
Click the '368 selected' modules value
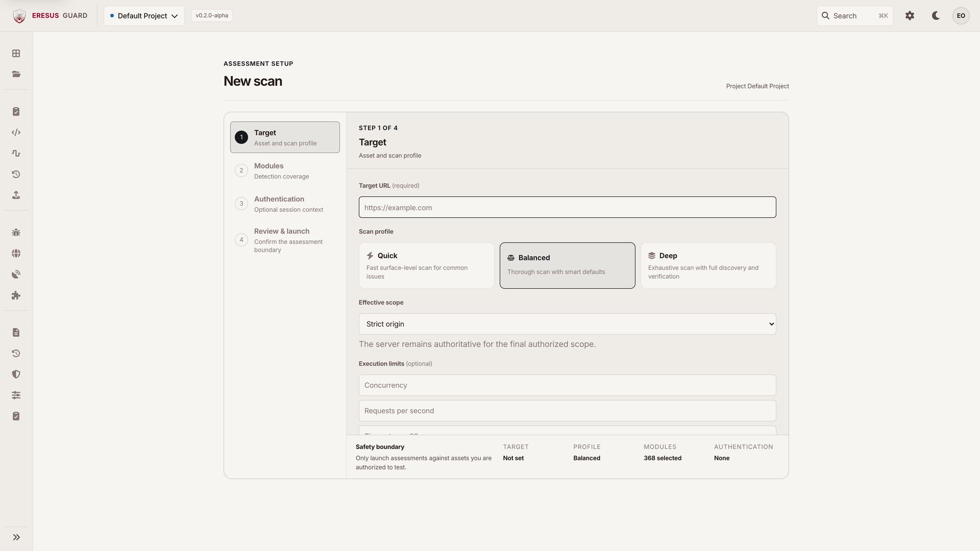(663, 458)
